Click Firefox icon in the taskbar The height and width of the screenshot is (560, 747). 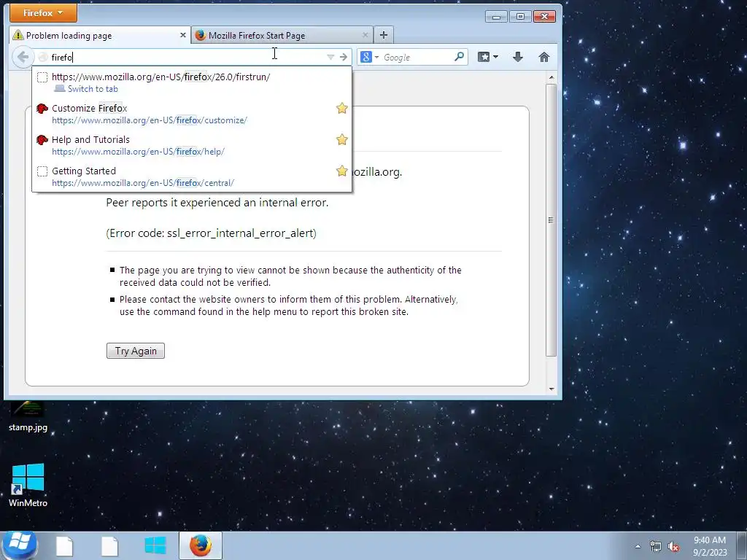[201, 545]
